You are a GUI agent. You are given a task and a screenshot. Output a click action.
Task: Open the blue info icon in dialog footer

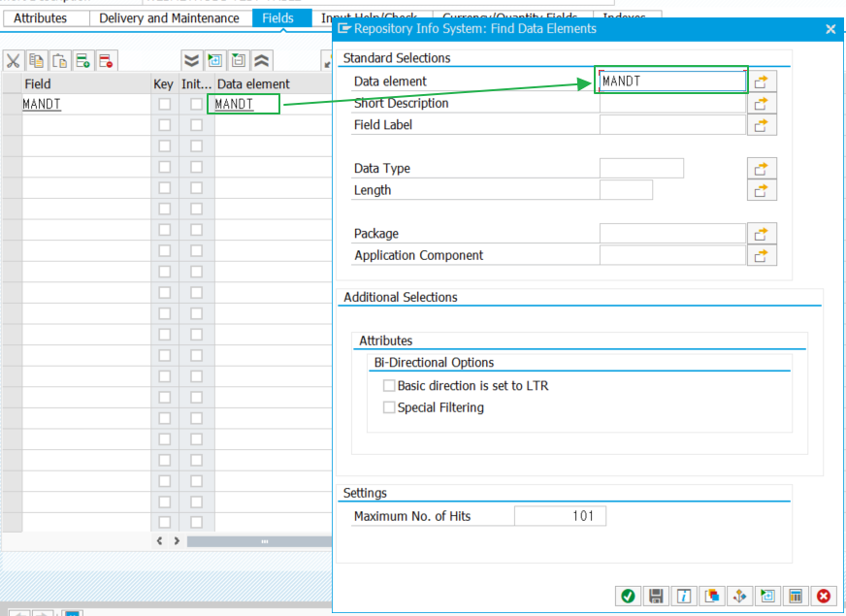pos(684,597)
